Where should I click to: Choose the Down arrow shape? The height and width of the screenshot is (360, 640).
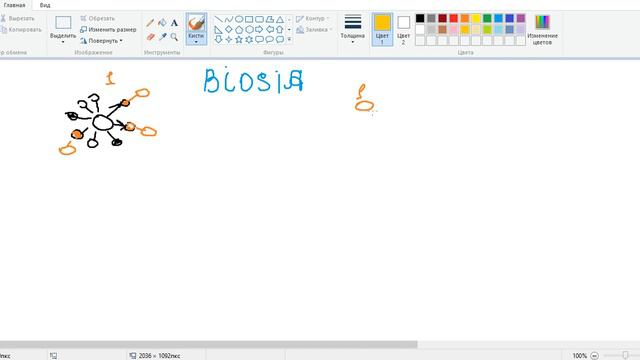218,40
